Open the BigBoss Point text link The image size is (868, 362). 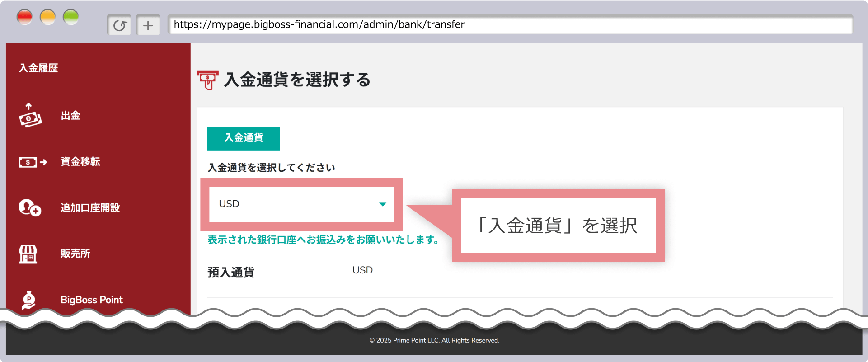click(92, 300)
